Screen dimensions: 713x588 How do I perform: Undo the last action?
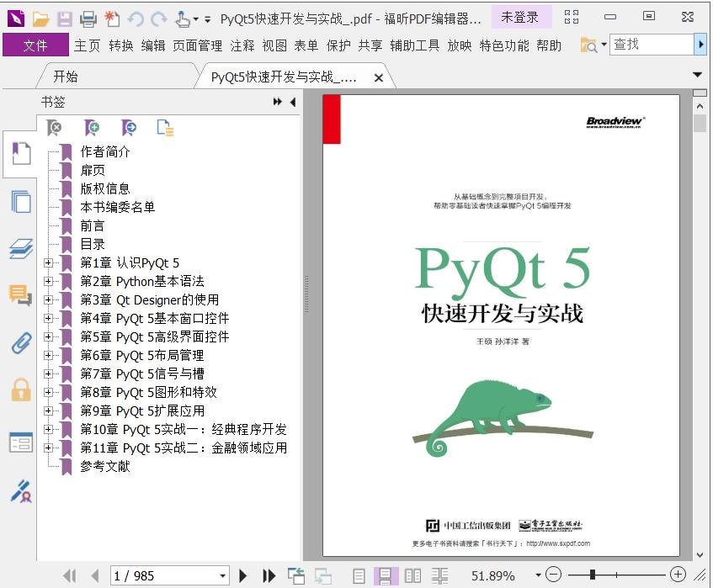(x=136, y=19)
